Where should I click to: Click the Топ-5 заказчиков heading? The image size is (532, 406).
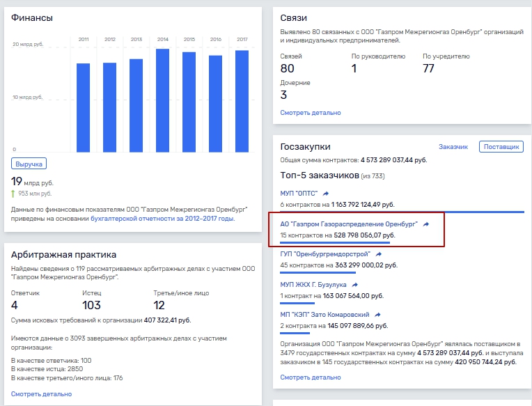320,175
